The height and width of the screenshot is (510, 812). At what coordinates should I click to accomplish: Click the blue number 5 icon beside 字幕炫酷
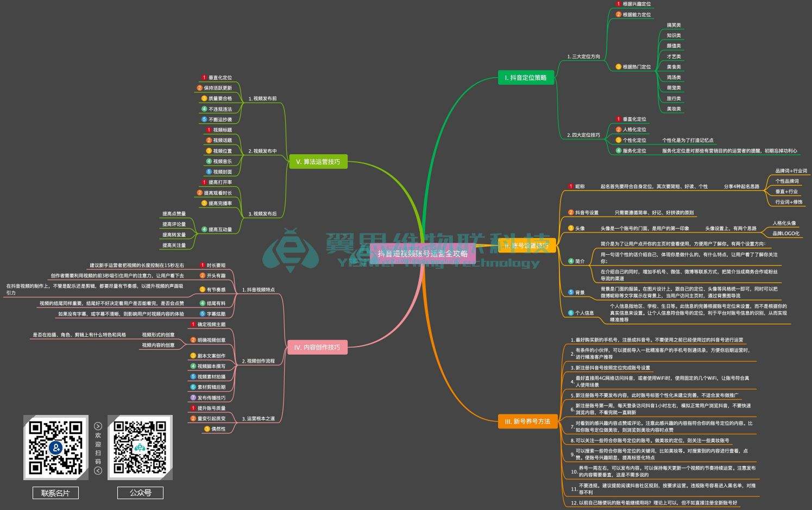[x=203, y=314]
